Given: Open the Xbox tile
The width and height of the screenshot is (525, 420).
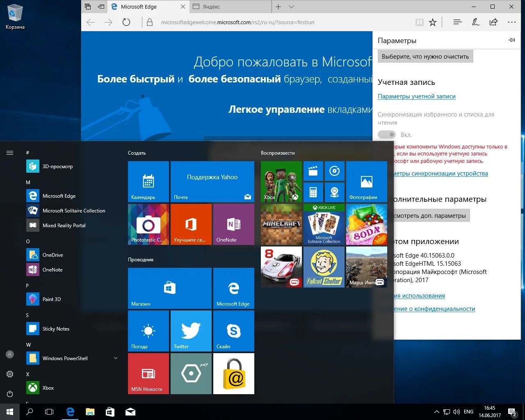Looking at the screenshot, I should pos(281,181).
